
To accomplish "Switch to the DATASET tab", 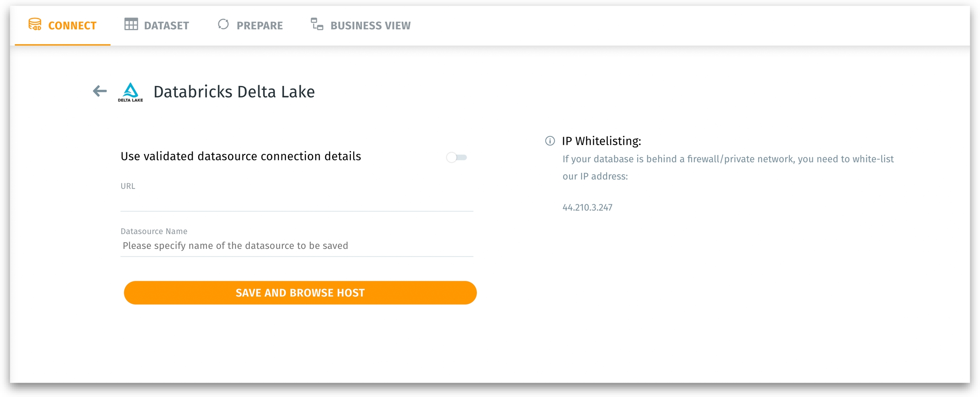I will (x=166, y=26).
